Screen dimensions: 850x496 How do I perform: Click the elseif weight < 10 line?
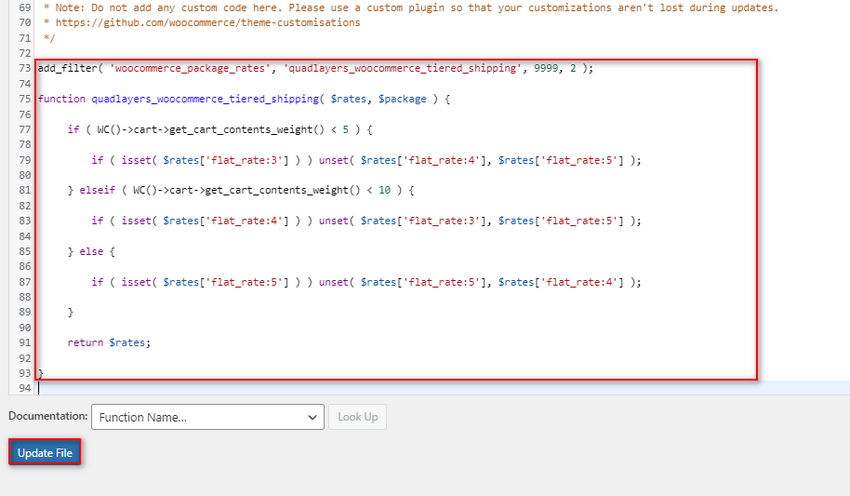[x=241, y=190]
